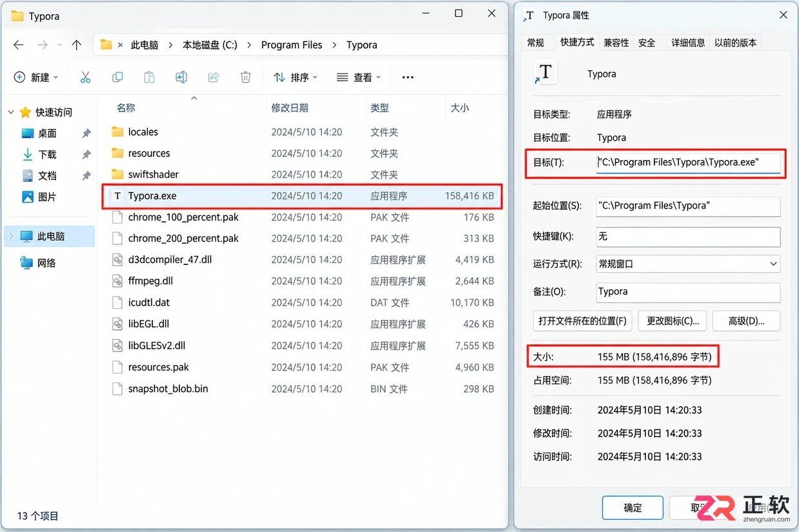Image resolution: width=799 pixels, height=532 pixels.
Task: Click the libEGL.dll file icon
Action: [117, 324]
